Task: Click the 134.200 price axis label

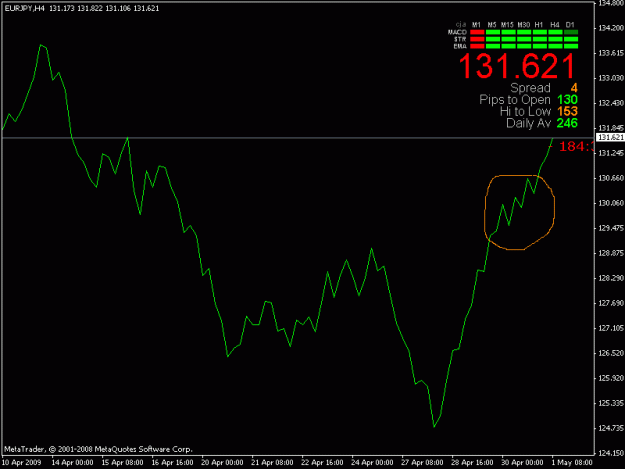Action: (x=611, y=28)
